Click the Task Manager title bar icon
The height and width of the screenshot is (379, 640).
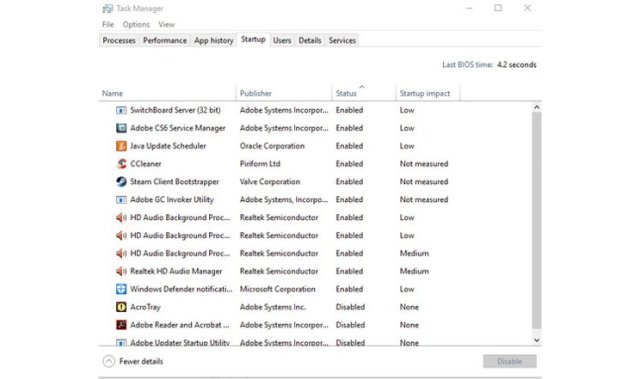(x=107, y=9)
